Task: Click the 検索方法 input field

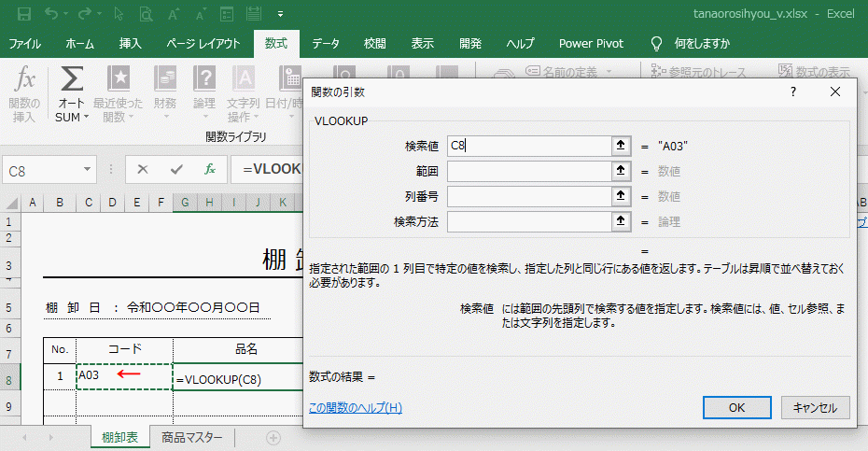Action: pyautogui.click(x=529, y=221)
